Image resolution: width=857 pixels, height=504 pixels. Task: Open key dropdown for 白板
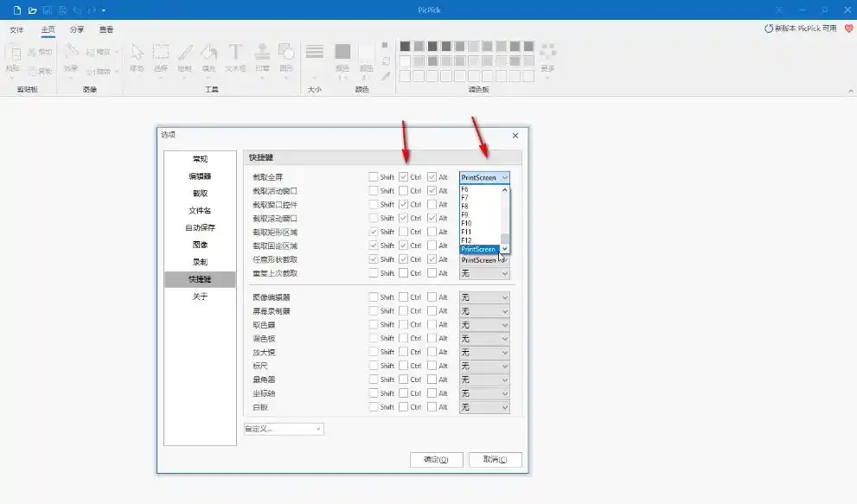click(x=485, y=407)
